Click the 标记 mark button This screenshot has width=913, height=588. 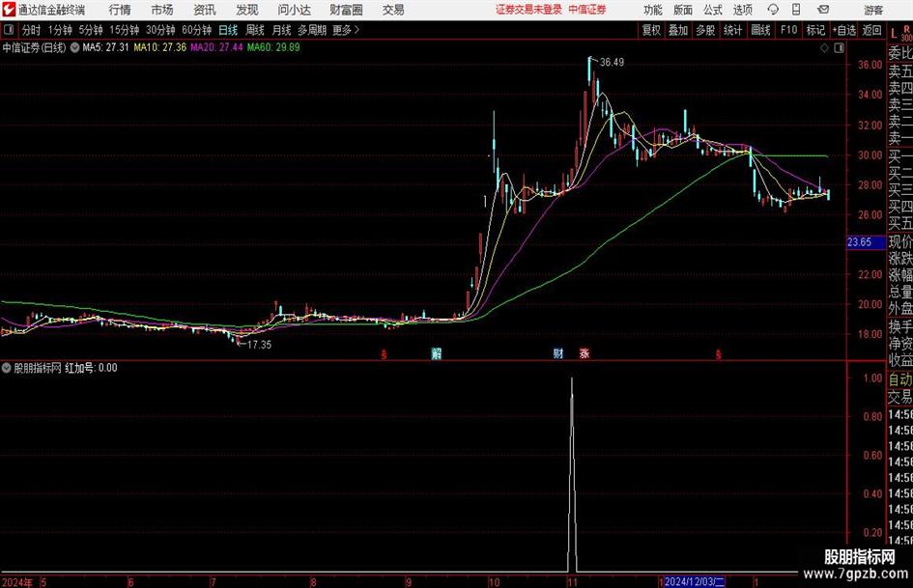coord(815,30)
